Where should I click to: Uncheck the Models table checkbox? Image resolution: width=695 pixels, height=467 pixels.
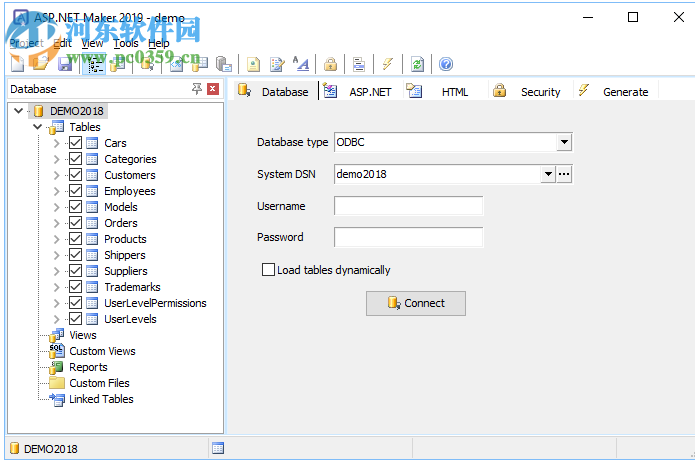pyautogui.click(x=76, y=206)
